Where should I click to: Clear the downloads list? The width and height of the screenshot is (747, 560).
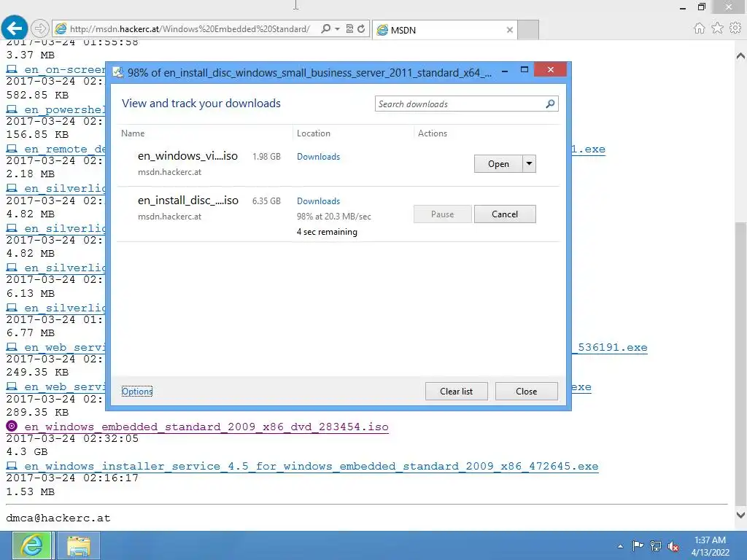point(457,392)
